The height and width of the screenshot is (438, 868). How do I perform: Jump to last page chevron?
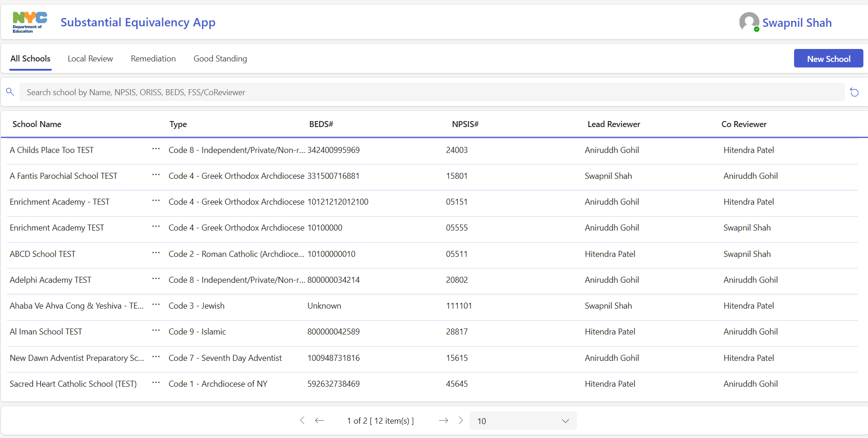(461, 420)
